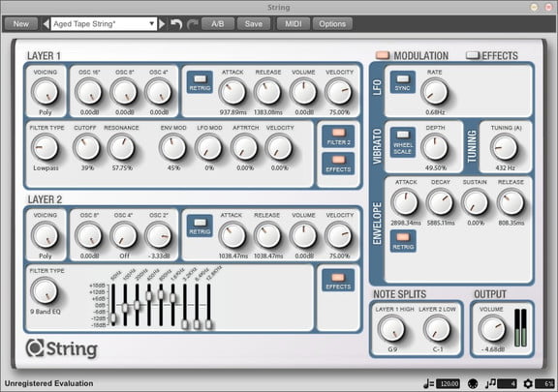Click the filter Velocity knob
Viewport: 558px width, 392px height.
click(x=279, y=148)
